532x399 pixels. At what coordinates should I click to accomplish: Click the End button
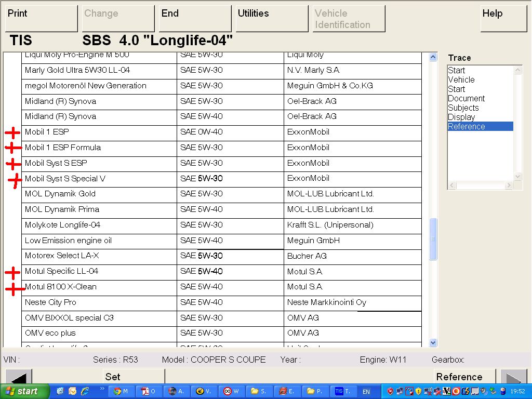coord(195,19)
